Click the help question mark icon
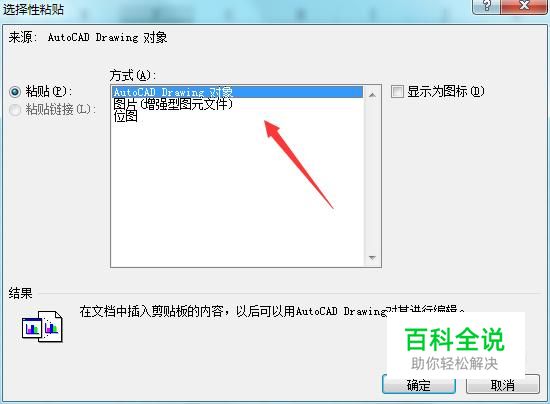Image resolution: width=550 pixels, height=404 pixels. click(x=487, y=6)
